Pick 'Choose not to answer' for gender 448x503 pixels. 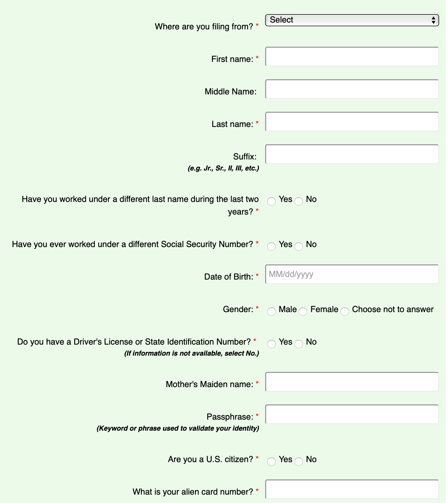tap(345, 312)
